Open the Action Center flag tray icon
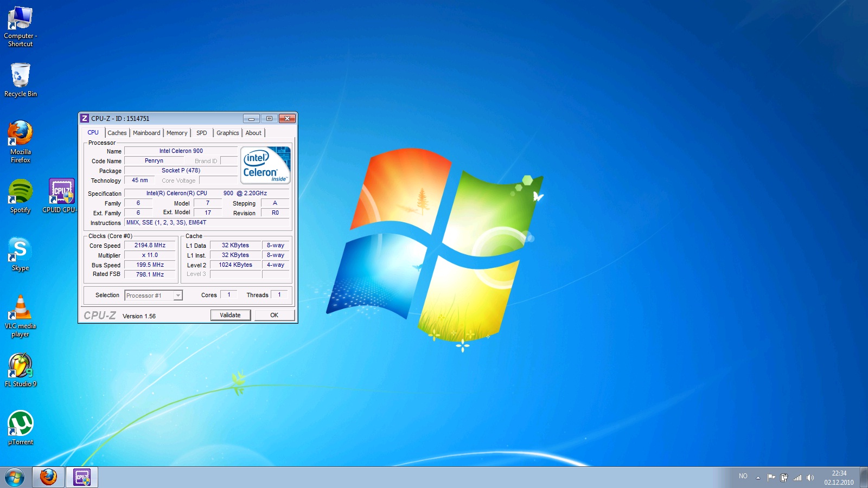 click(771, 478)
